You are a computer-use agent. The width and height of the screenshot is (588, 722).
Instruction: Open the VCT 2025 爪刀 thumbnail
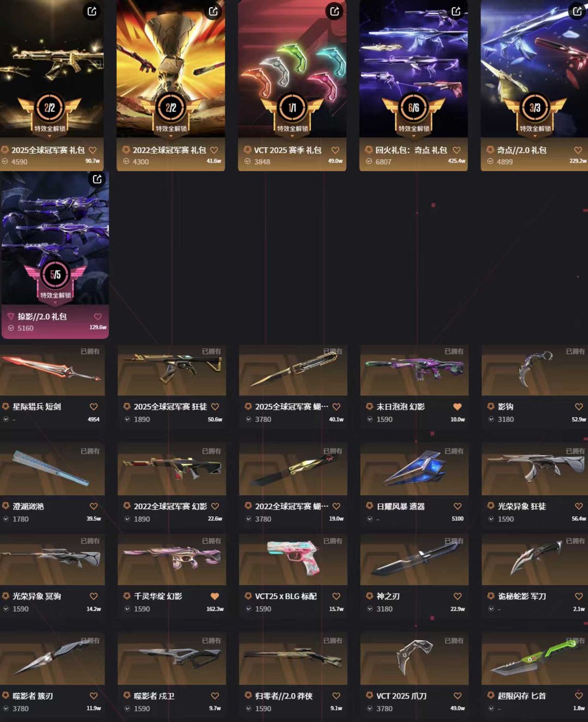coord(414,659)
